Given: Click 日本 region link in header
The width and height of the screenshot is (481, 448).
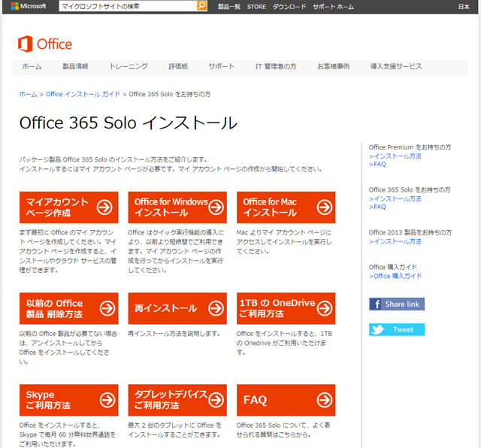Looking at the screenshot, I should point(464,7).
